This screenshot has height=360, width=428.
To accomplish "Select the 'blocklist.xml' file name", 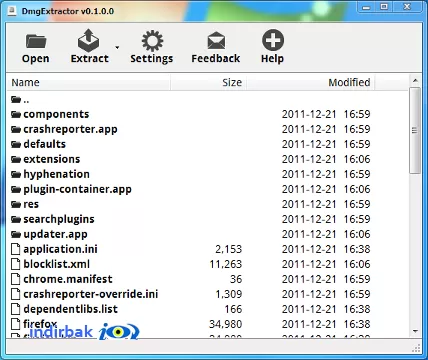I will tap(56, 264).
